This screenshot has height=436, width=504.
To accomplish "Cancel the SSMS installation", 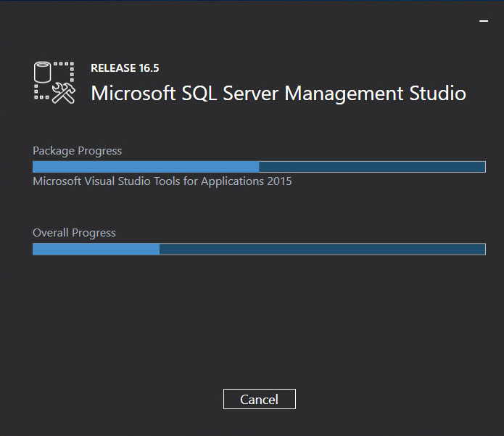I will coord(260,399).
